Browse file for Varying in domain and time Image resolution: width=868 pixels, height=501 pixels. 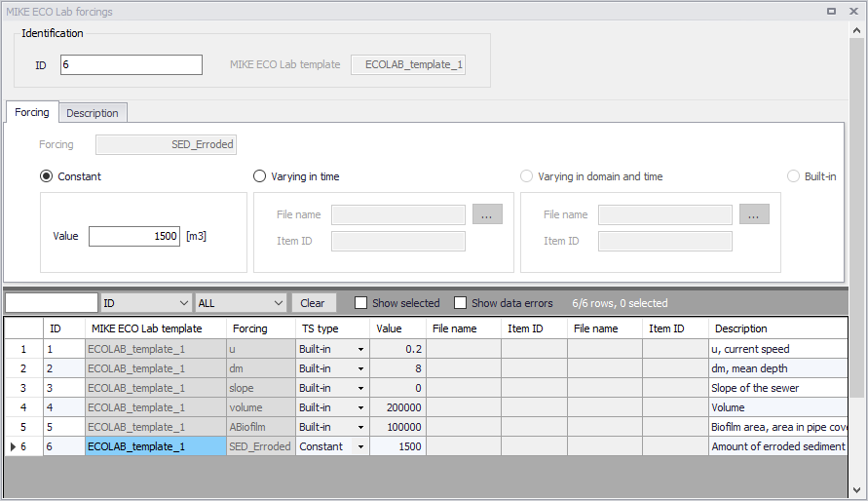pos(754,214)
